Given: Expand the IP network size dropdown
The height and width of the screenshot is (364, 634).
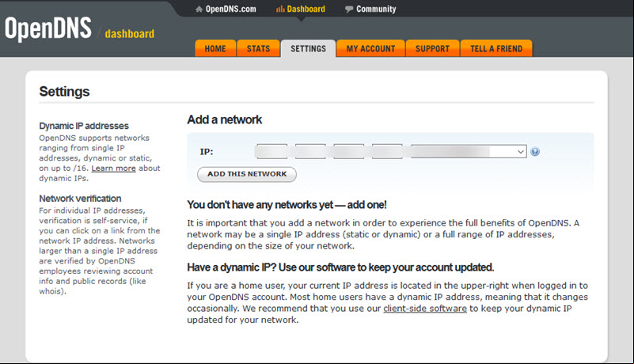Looking at the screenshot, I should pyautogui.click(x=469, y=152).
